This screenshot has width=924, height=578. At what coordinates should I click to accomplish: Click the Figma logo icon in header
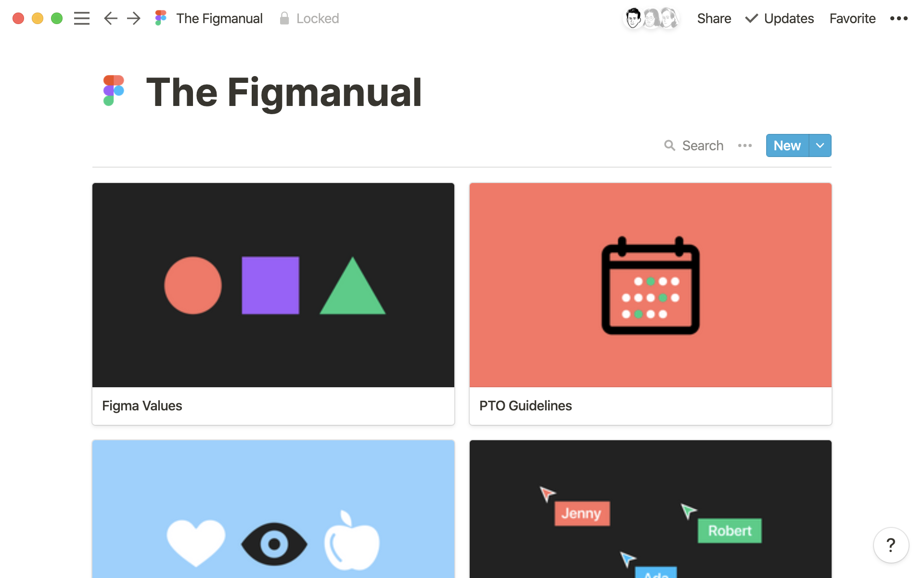tap(162, 18)
